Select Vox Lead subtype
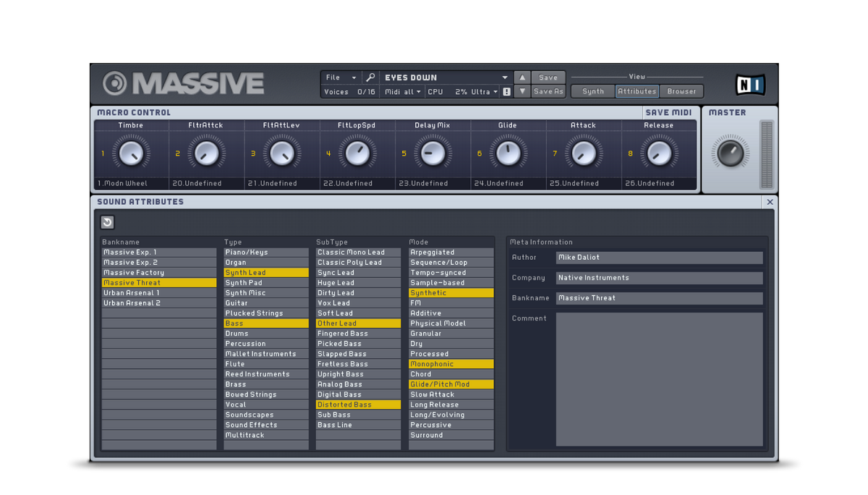 pyautogui.click(x=358, y=303)
